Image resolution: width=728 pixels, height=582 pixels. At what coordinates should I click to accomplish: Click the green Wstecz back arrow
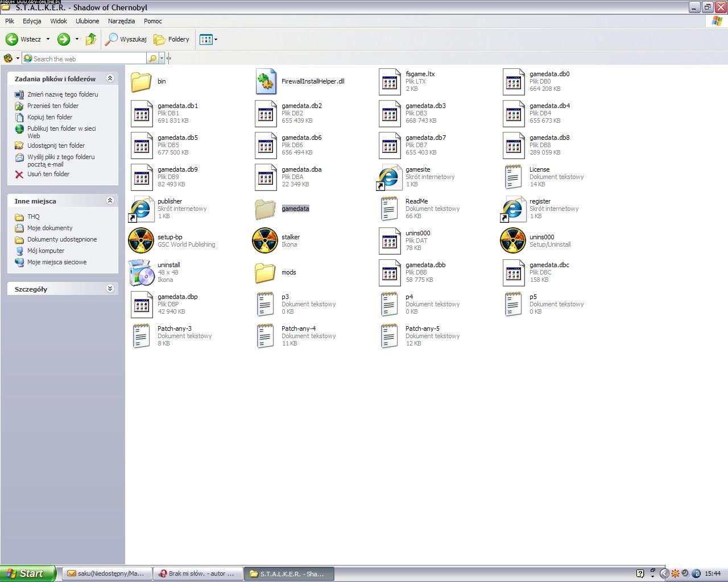(x=11, y=39)
